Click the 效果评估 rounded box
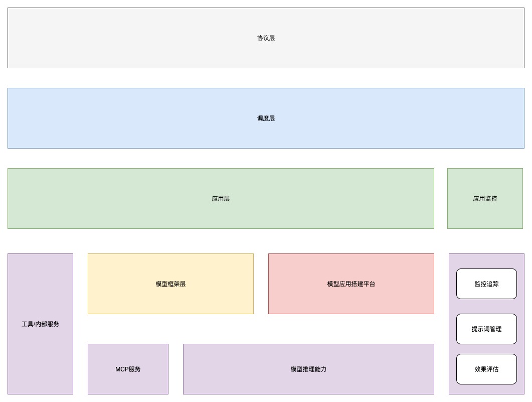The height and width of the screenshot is (402, 532). [486, 369]
